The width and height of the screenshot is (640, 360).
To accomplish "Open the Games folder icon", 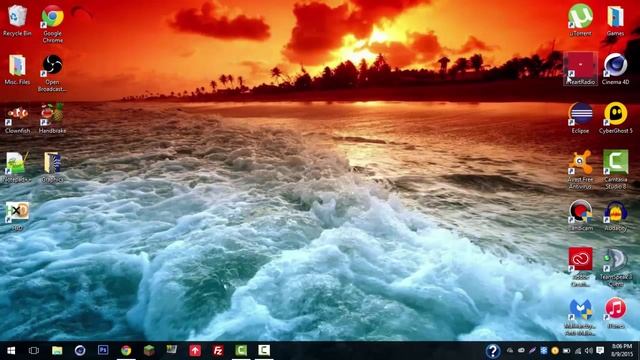I will click(615, 20).
